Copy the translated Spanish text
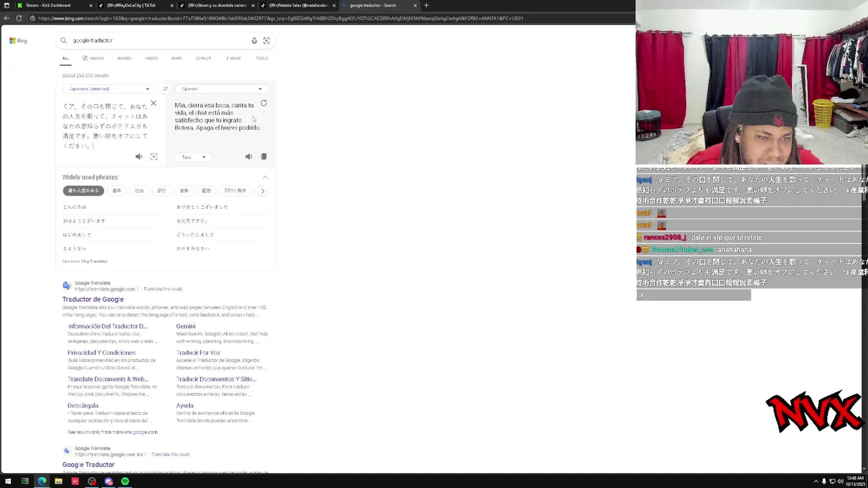Viewport: 868px width, 488px height. (x=264, y=157)
